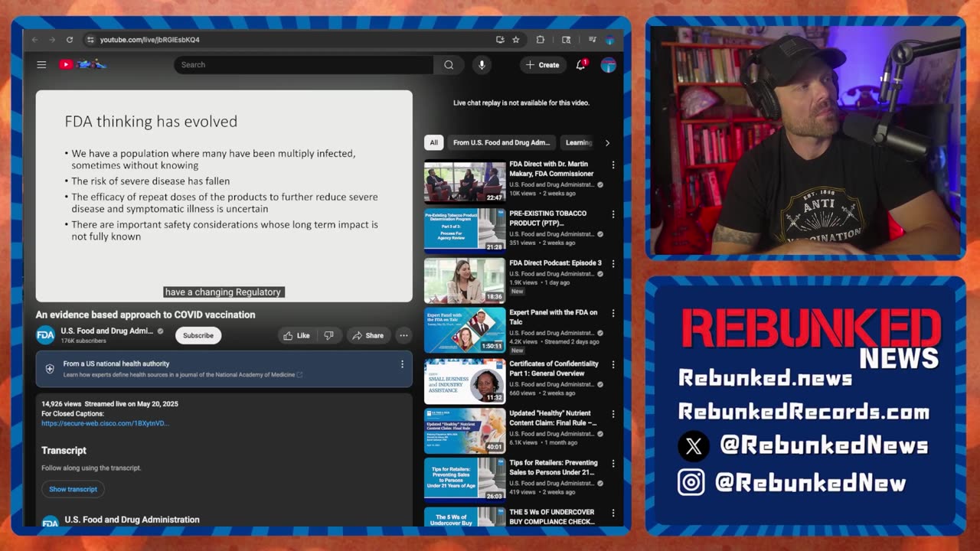Click the 'From a US national health authority' heading
This screenshot has height=551, width=980.
pyautogui.click(x=116, y=364)
